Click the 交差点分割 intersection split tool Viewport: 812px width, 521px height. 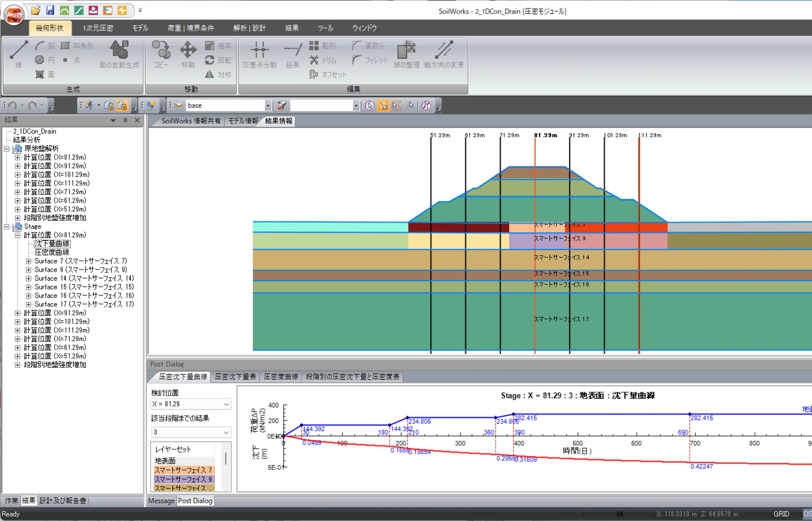pos(260,54)
